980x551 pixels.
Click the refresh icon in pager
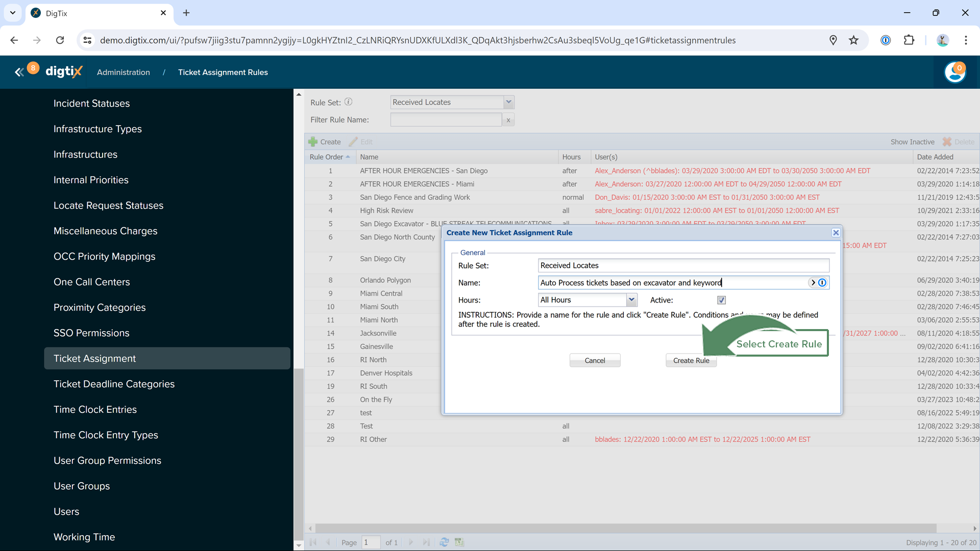444,542
